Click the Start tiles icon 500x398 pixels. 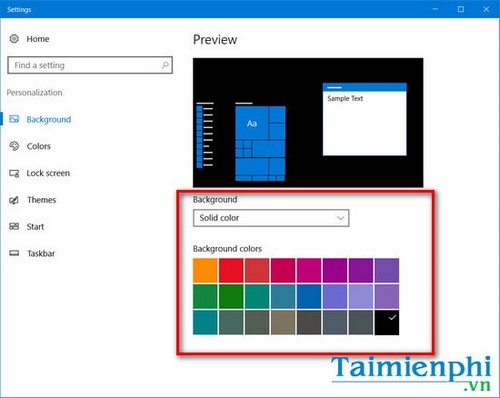pyautogui.click(x=14, y=227)
